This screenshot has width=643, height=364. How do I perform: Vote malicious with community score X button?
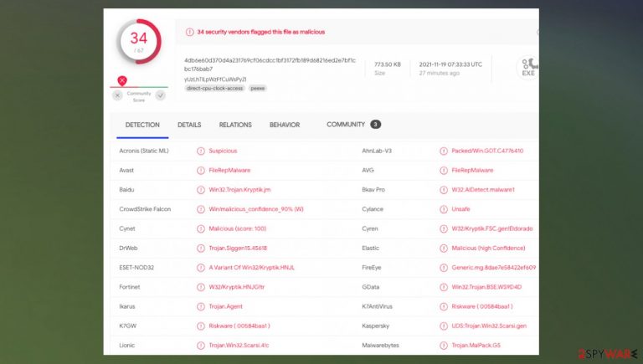(117, 95)
